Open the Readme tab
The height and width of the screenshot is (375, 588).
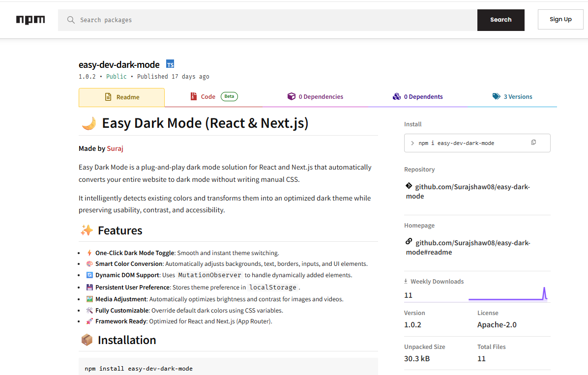pyautogui.click(x=121, y=97)
